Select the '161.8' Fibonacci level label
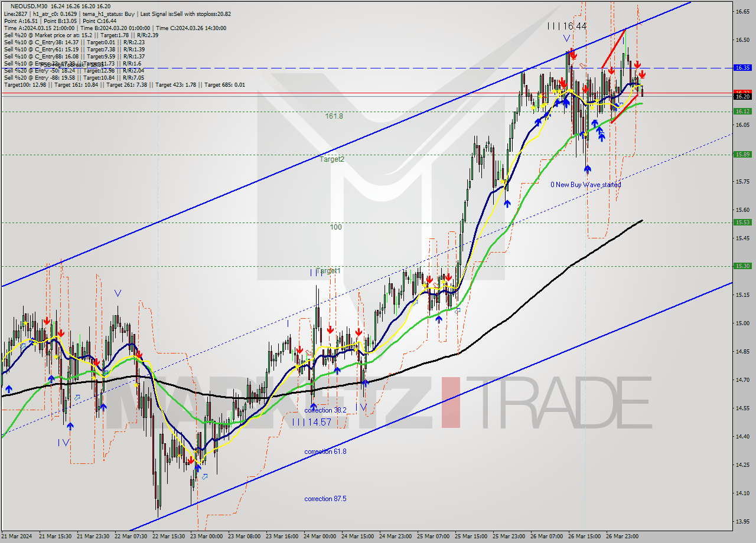 (334, 116)
